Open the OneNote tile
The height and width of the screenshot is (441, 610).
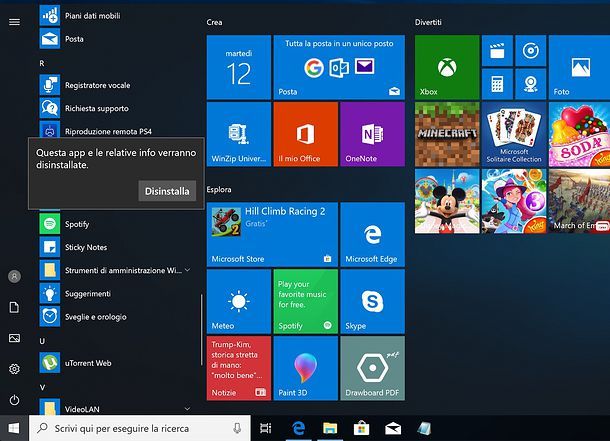pos(373,134)
